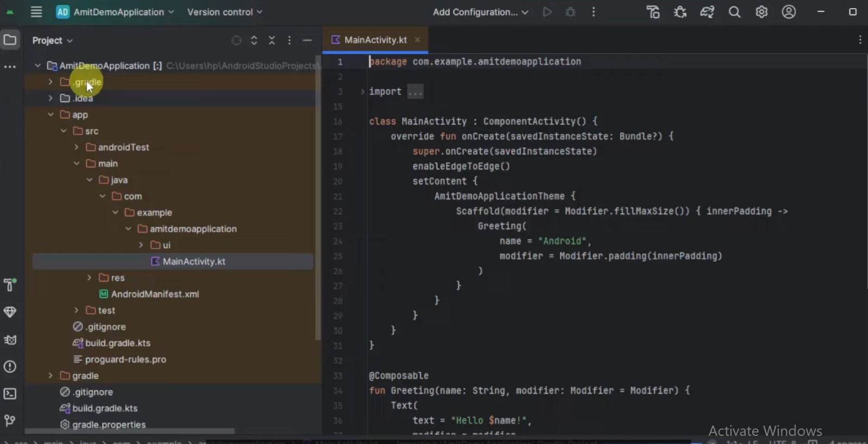Open the Problems tool window
Image resolution: width=868 pixels, height=444 pixels.
click(x=10, y=366)
